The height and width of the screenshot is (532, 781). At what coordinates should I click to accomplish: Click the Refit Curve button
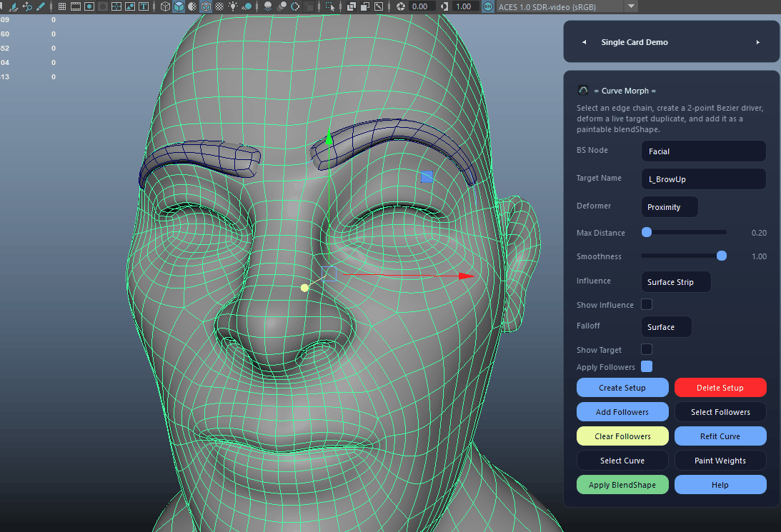click(720, 436)
